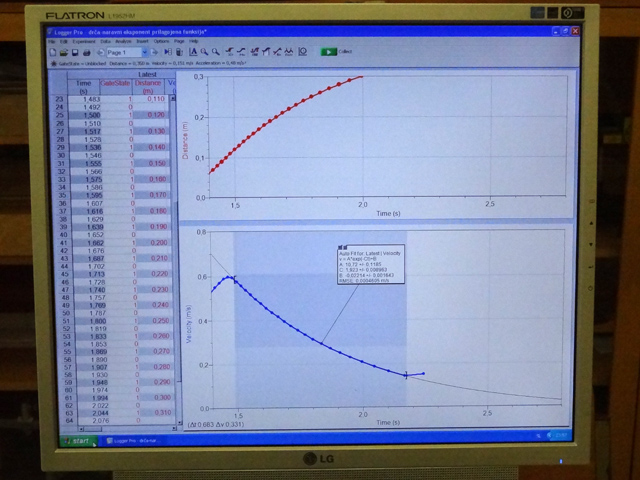640x480 pixels.
Task: Autoscale the graph with the A icon
Action: (193, 51)
